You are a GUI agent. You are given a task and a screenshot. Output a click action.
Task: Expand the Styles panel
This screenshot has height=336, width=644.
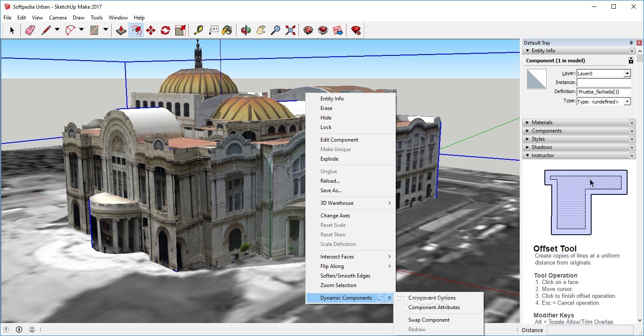pos(527,139)
